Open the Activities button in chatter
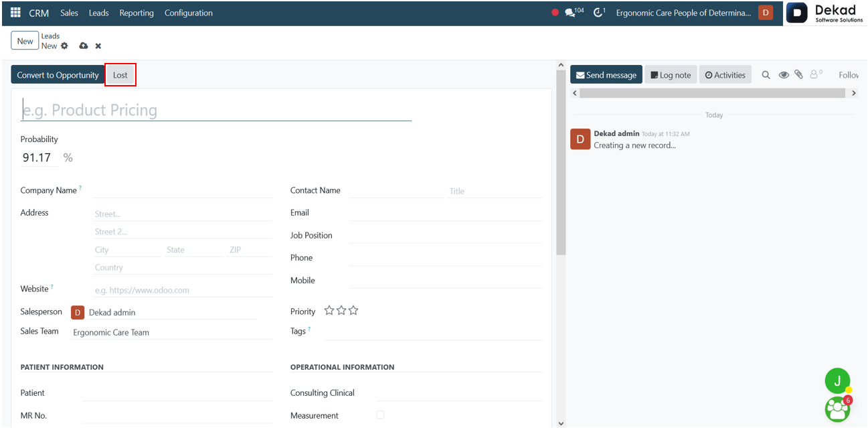This screenshot has height=428, width=868. click(725, 75)
